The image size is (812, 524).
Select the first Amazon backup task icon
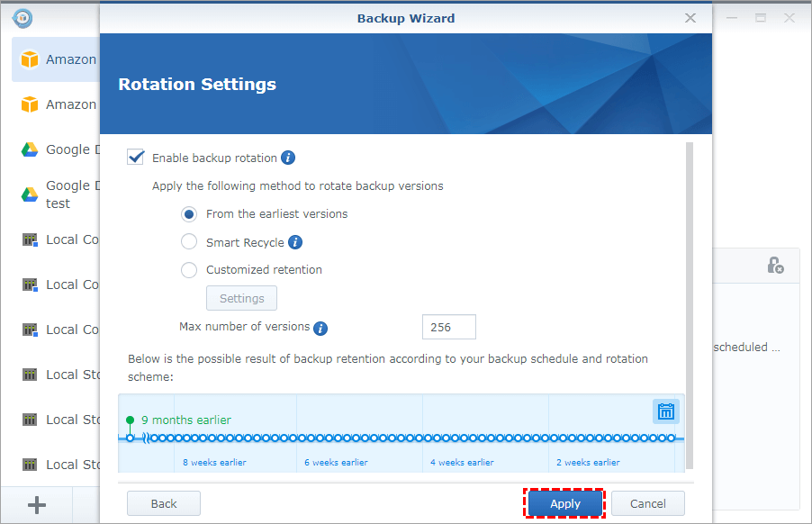(30, 59)
